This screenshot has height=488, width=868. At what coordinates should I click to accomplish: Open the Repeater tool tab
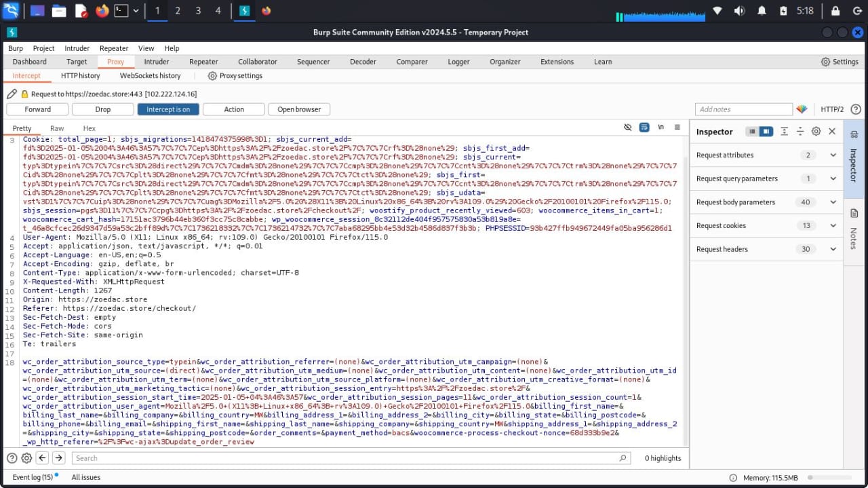(x=203, y=62)
